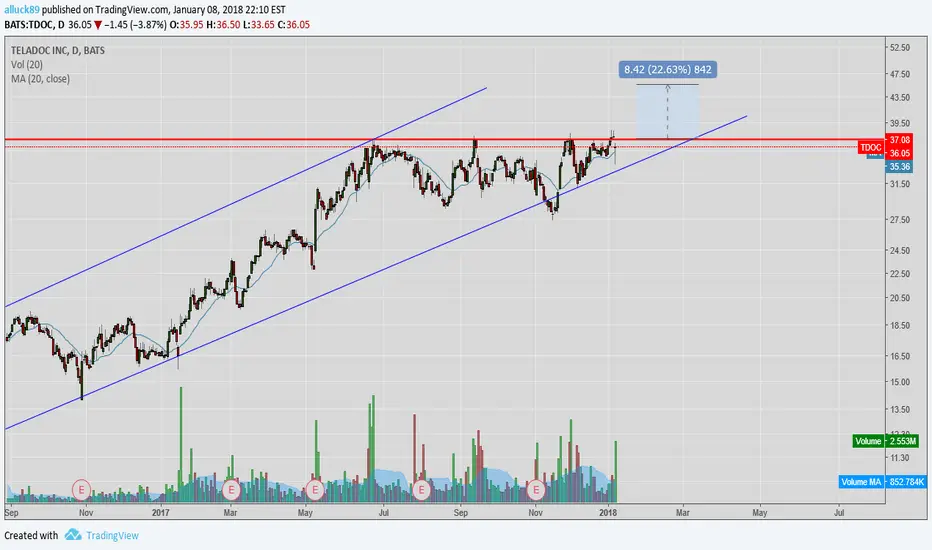932x550 pixels.
Task: Click the 11.30 price axis label
Action: 899,458
